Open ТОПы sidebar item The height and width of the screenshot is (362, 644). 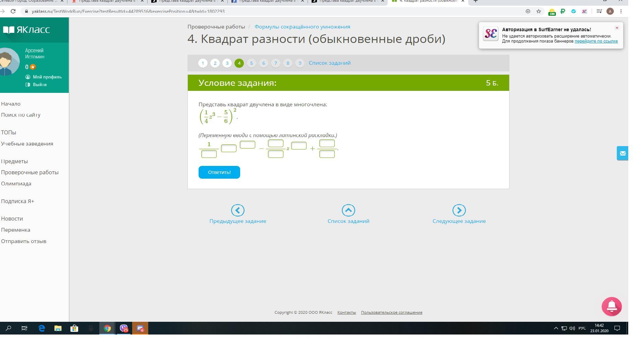coord(9,132)
